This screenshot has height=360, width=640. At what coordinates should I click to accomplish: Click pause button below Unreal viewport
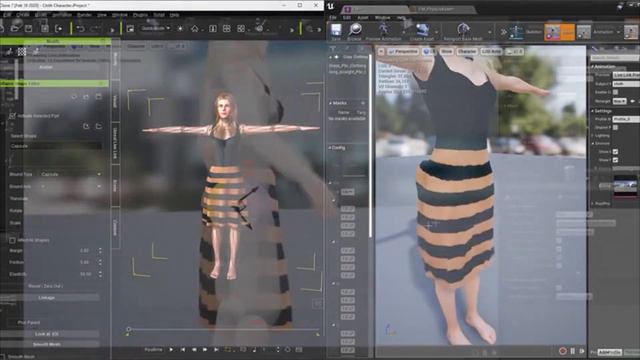573,351
